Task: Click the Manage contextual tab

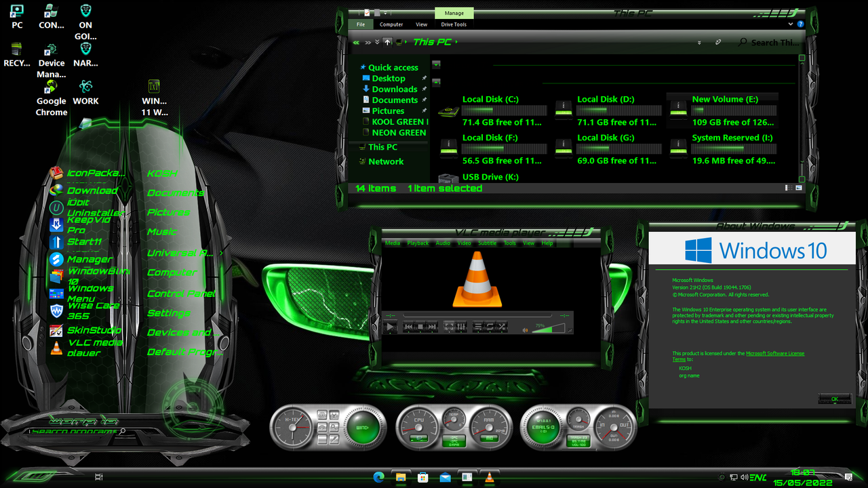Action: (x=454, y=13)
